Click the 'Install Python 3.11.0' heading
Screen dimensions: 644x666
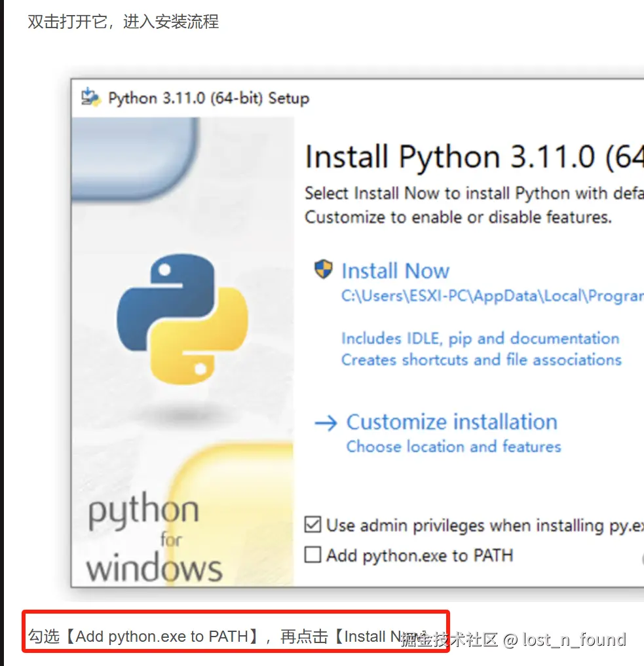point(474,157)
